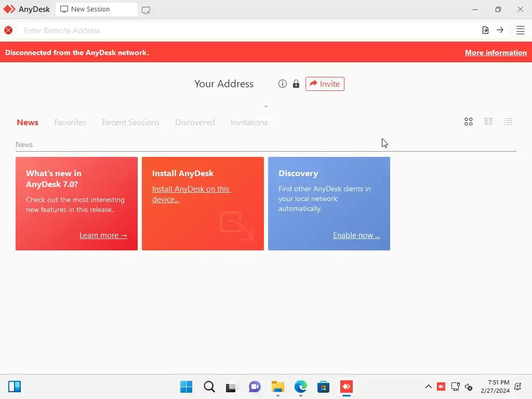The image size is (532, 399).
Task: Open the Invitations tab
Action: [249, 122]
